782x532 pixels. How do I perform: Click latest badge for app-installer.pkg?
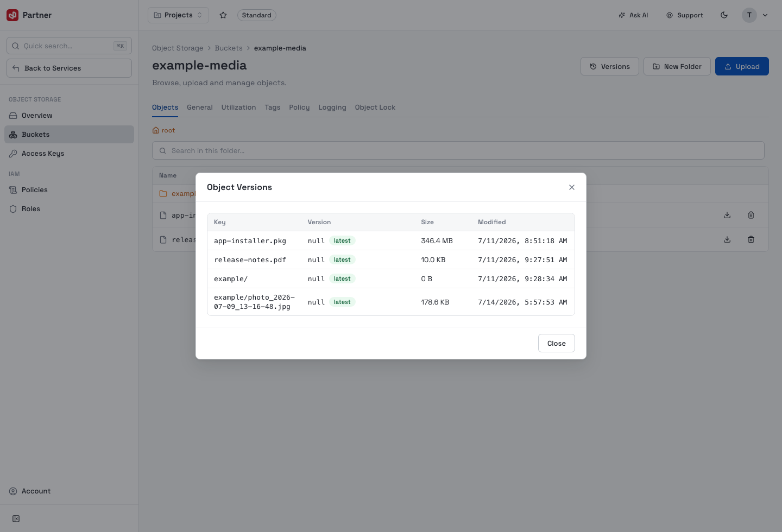342,240
